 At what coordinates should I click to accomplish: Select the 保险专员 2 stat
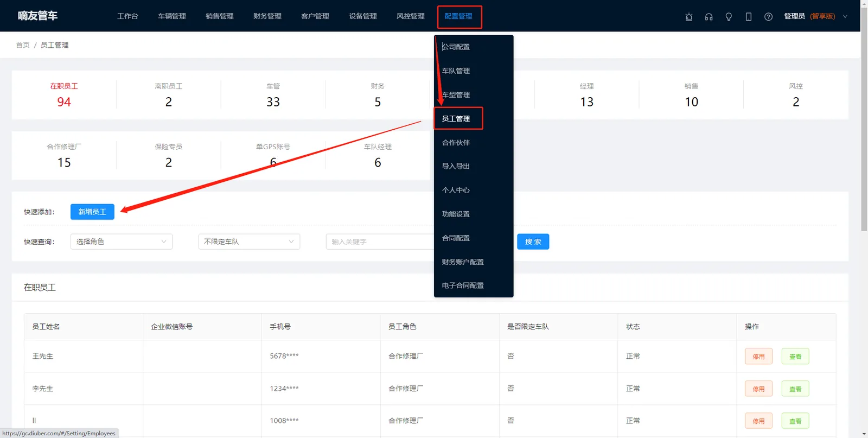click(x=169, y=156)
